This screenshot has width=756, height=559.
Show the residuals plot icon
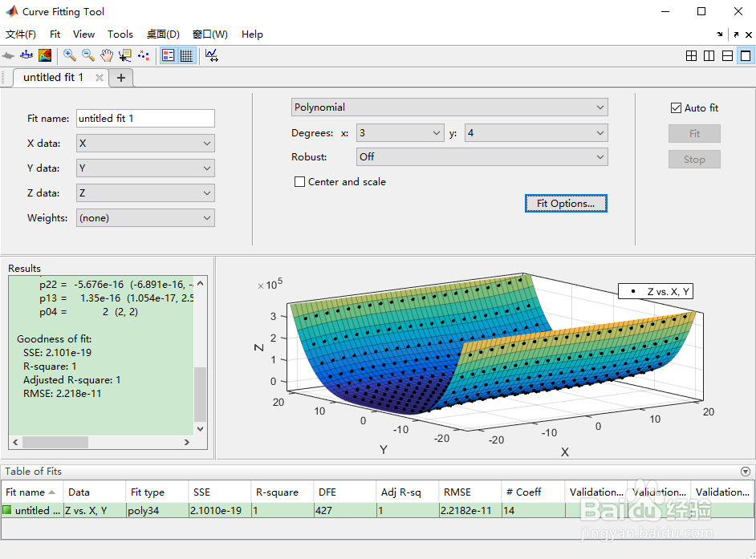26,56
